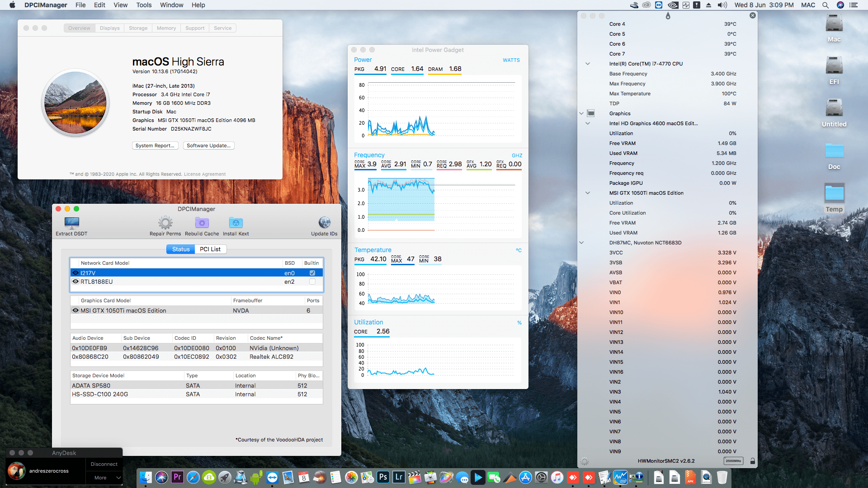Screen dimensions: 868x488
Task: Toggle the lock icon in HWMonitorSMC2
Action: (752, 461)
